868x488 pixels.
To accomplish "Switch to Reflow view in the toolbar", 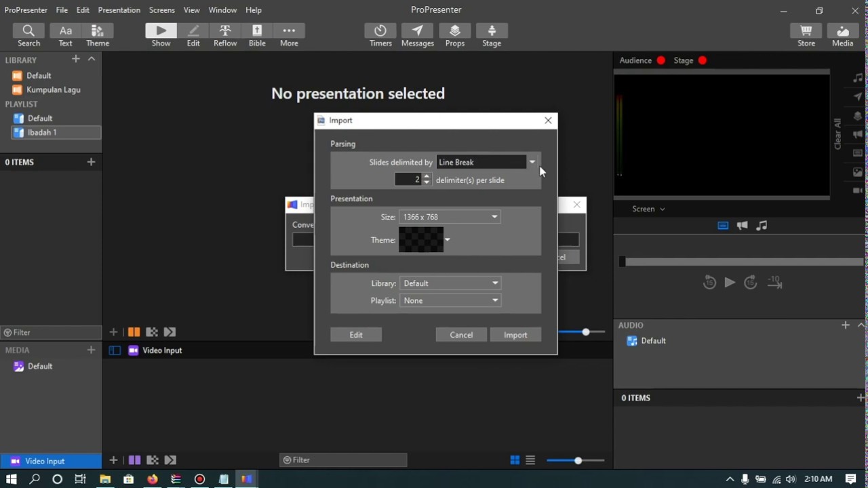I will tap(225, 35).
